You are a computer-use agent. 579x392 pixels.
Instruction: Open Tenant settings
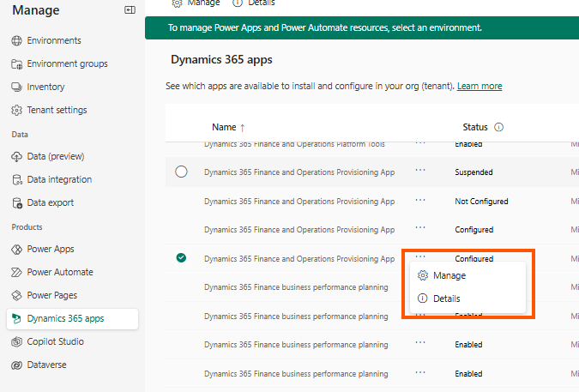(57, 110)
